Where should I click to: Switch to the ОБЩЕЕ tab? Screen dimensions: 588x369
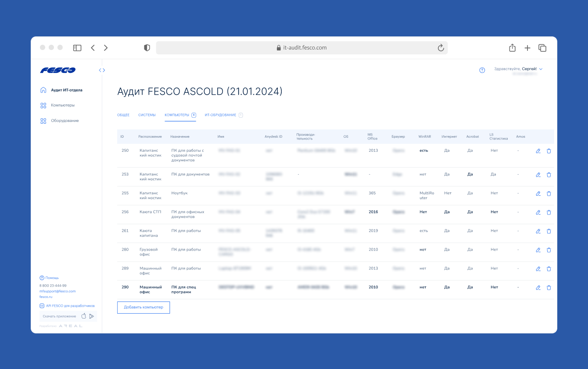[123, 115]
